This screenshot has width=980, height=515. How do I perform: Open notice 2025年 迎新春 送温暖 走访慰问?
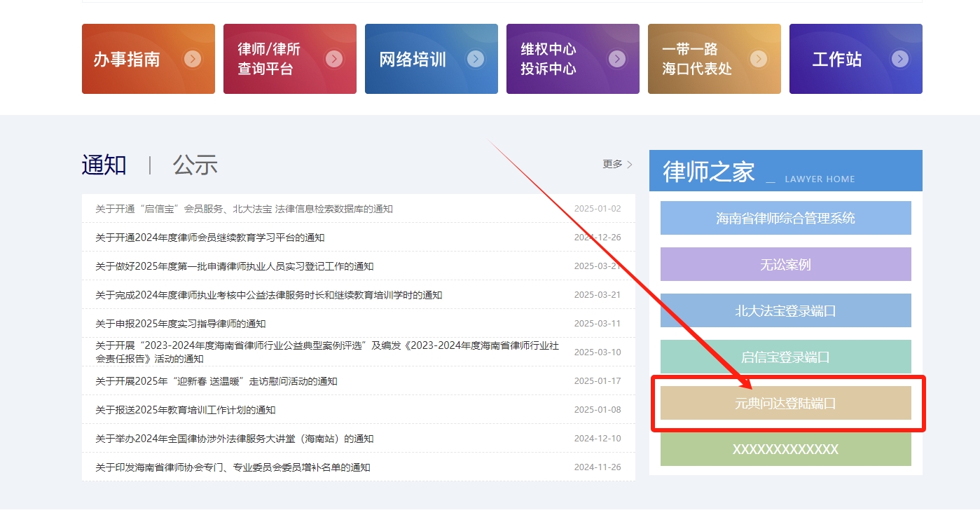coord(216,381)
